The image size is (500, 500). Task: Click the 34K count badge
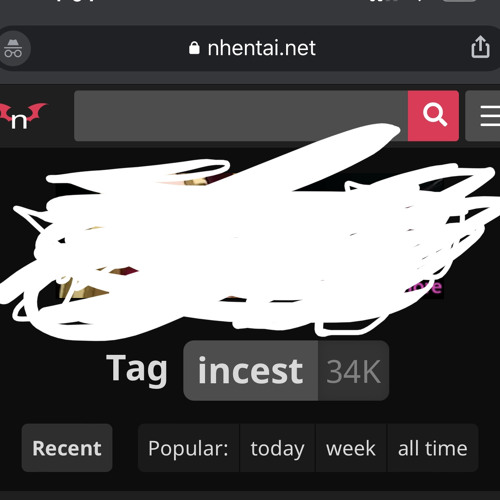coord(354,371)
